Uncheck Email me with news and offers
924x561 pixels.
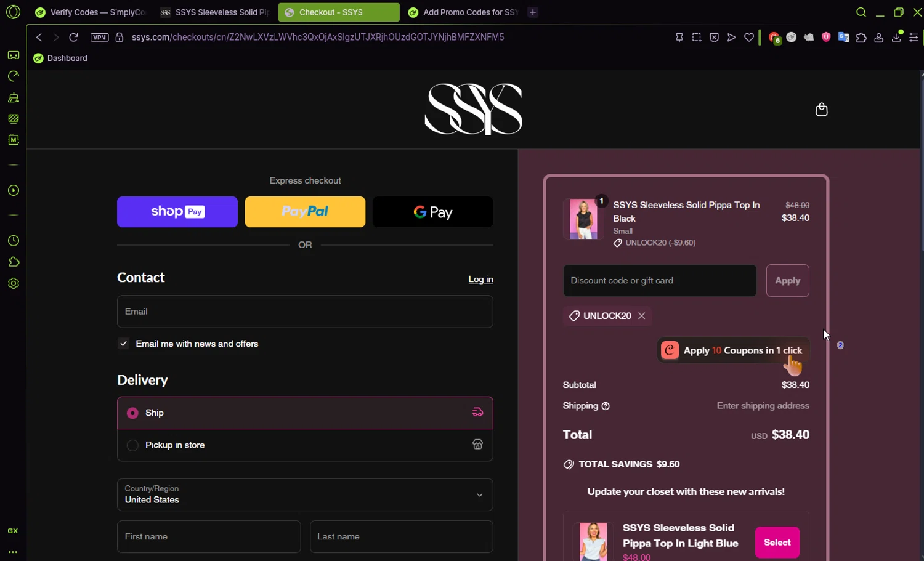[x=124, y=344]
